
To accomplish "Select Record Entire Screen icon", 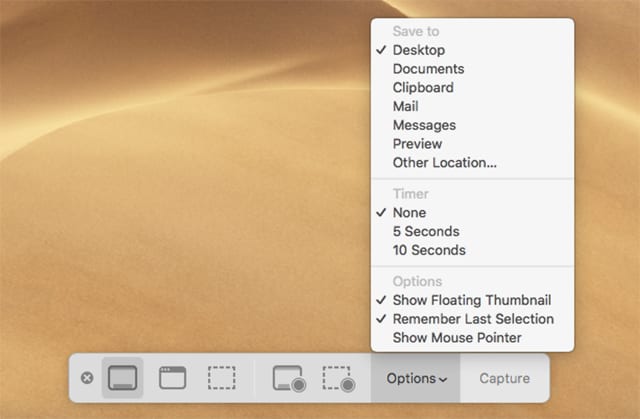I will coord(289,379).
